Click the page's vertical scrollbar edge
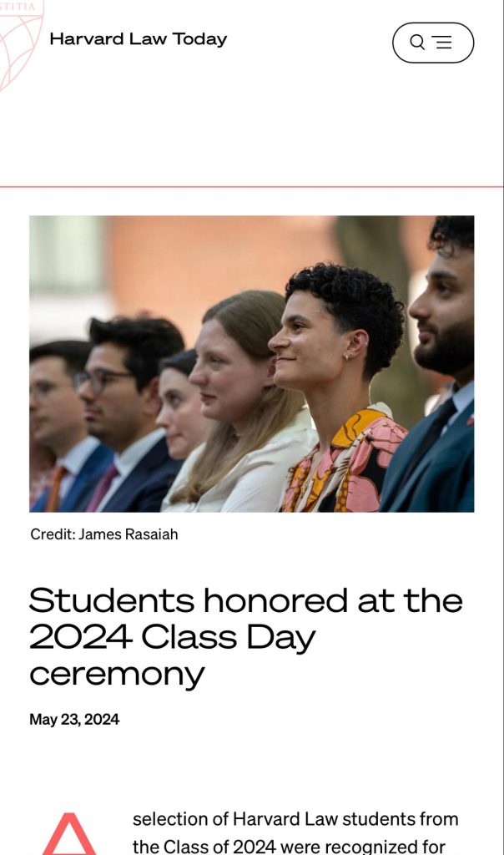 (503, 427)
